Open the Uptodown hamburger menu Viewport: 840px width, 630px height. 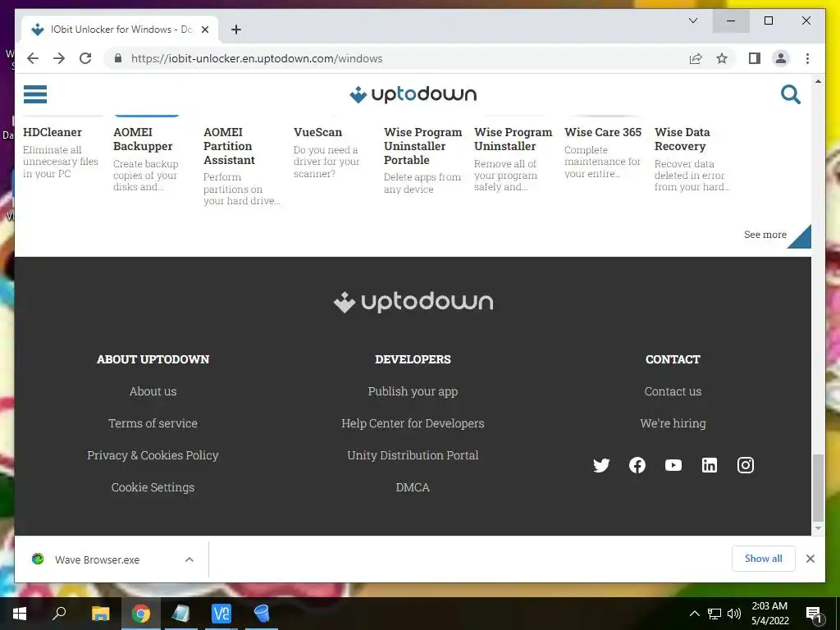pyautogui.click(x=35, y=94)
